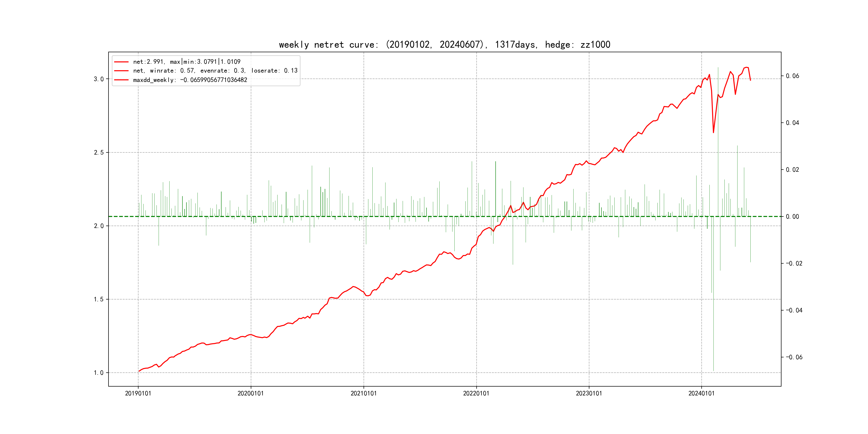Select the 20210101 x-axis date label
Screen dimensions: 868x434
(x=364, y=394)
